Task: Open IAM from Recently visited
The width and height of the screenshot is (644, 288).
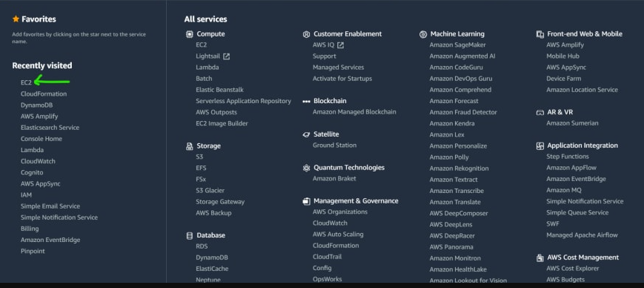Action: click(x=26, y=195)
